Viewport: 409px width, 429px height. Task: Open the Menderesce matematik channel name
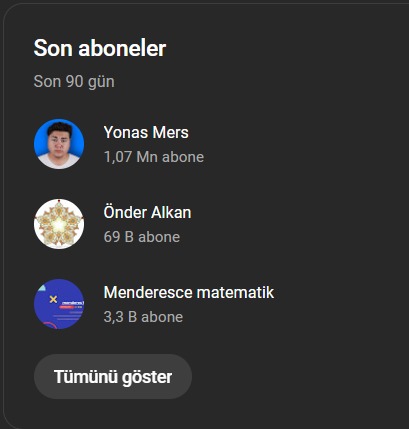pos(189,292)
